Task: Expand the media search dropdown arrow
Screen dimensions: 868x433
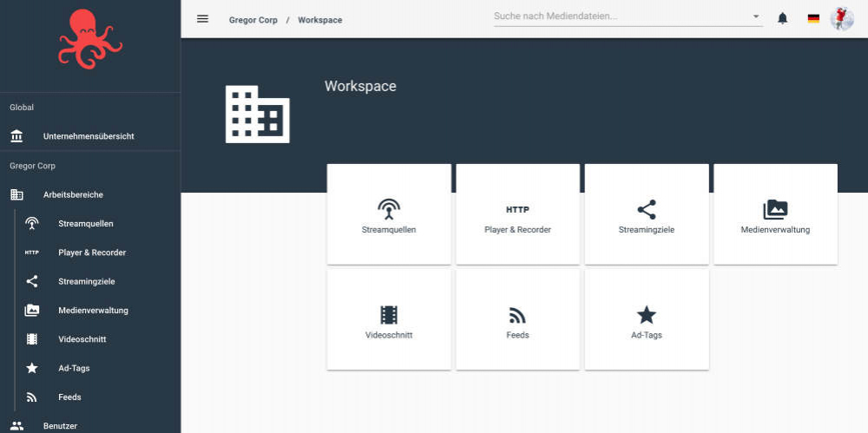Action: 756,16
